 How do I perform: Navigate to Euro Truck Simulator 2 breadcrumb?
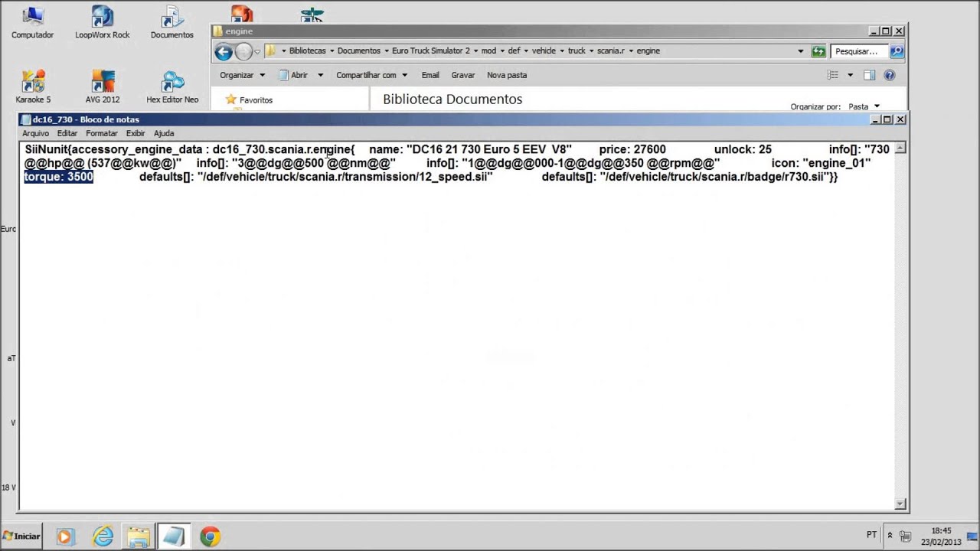point(431,51)
